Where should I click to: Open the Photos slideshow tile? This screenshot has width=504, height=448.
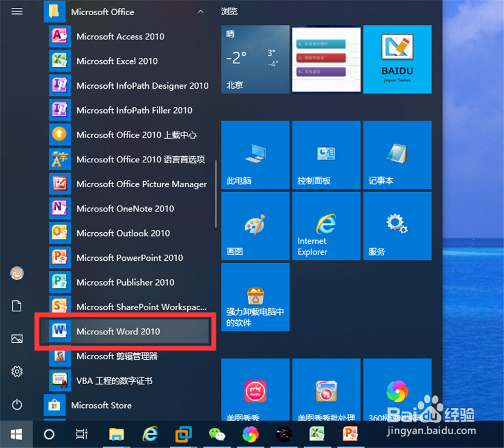[x=326, y=60]
